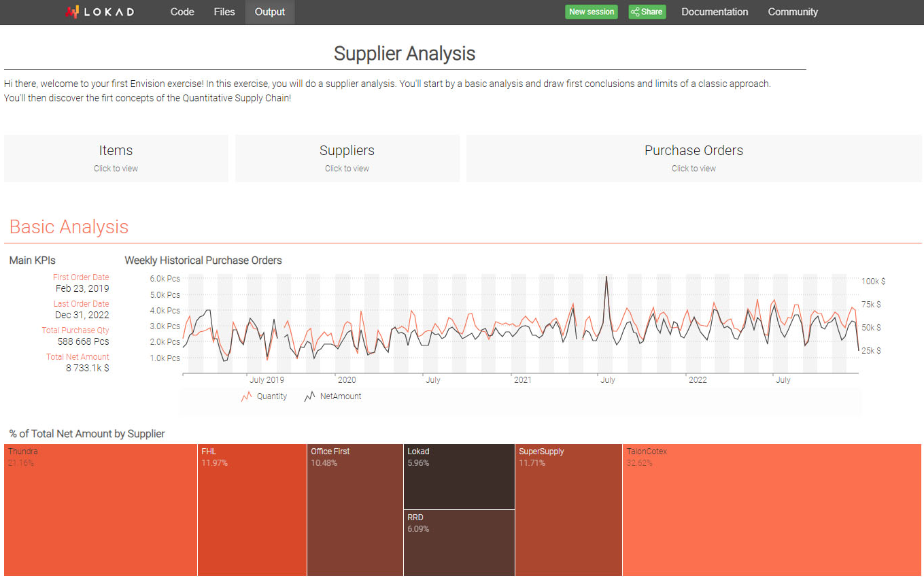This screenshot has height=578, width=924.
Task: Select the TalonCotex block in the treemap
Action: pos(772,510)
